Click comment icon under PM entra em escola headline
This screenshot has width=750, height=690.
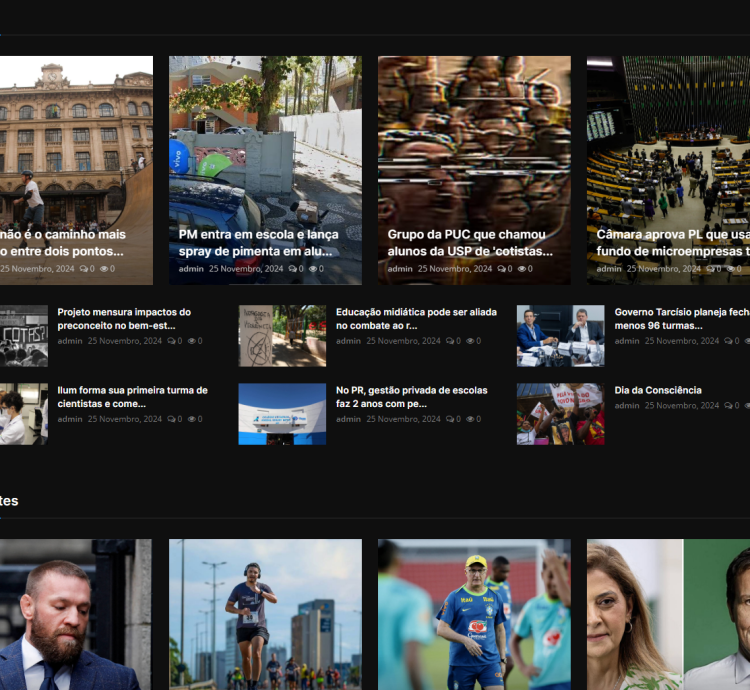(292, 269)
